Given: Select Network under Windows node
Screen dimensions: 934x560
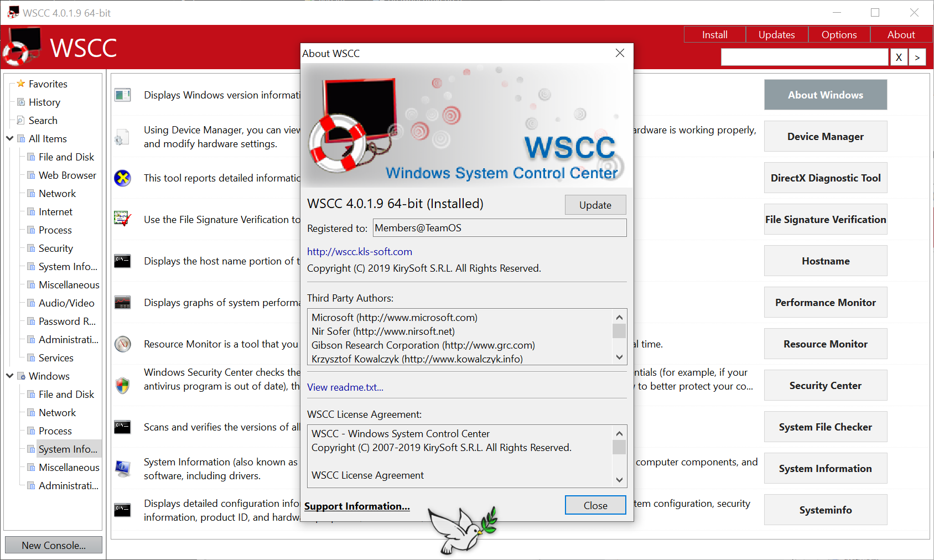Looking at the screenshot, I should point(58,412).
